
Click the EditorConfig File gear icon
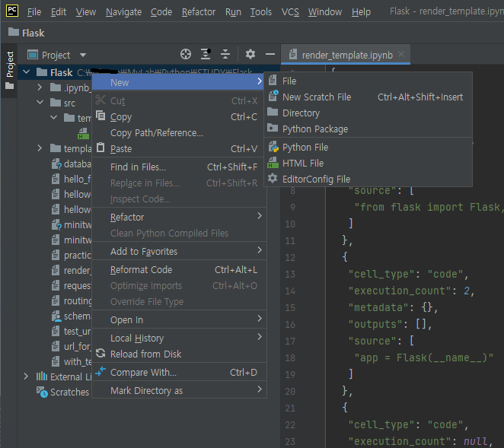273,178
